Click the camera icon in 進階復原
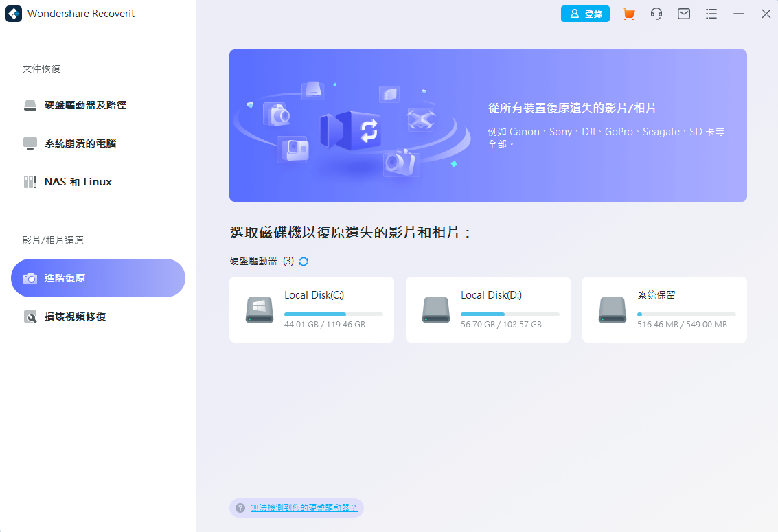778x532 pixels. tap(30, 278)
